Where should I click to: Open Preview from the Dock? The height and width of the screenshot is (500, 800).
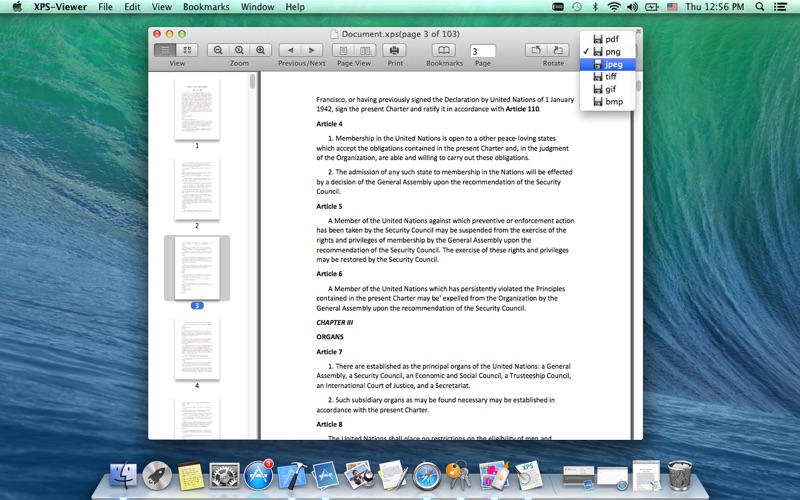click(359, 474)
